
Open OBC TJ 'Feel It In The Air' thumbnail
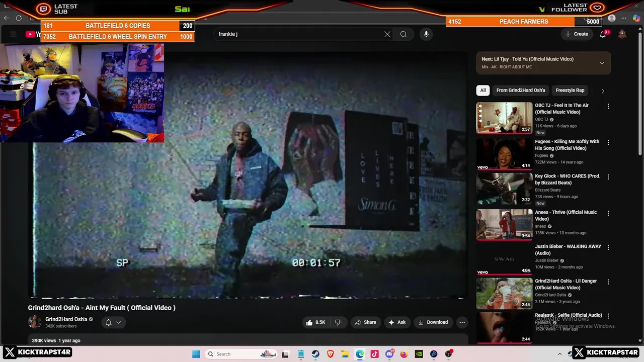(504, 118)
